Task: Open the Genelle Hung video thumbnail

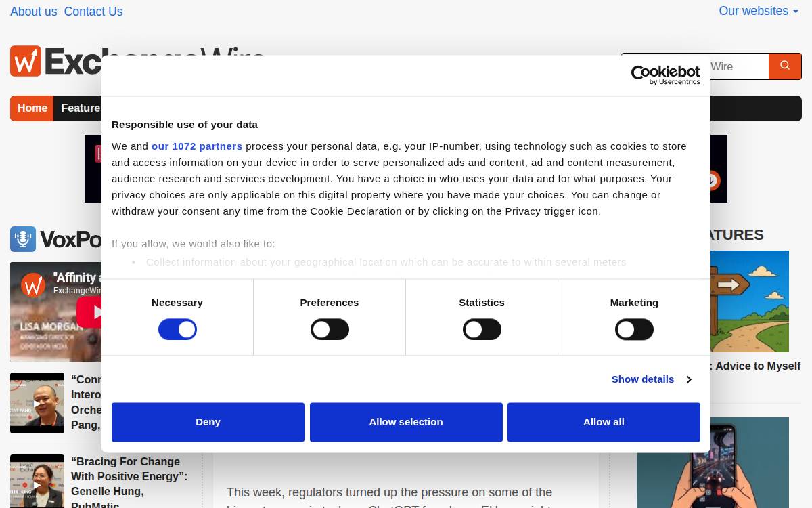Action: 37,481
